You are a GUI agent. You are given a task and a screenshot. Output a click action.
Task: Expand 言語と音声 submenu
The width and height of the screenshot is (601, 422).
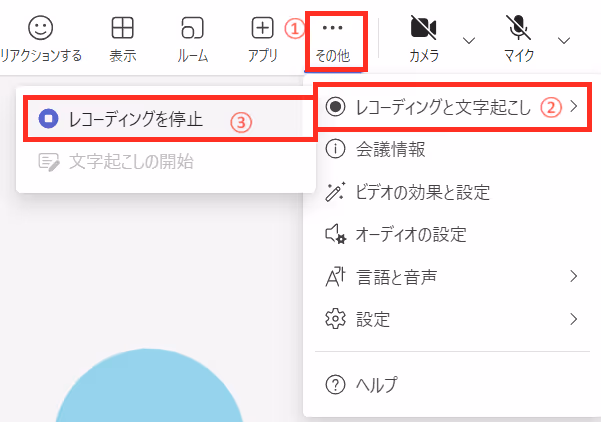tap(452, 277)
